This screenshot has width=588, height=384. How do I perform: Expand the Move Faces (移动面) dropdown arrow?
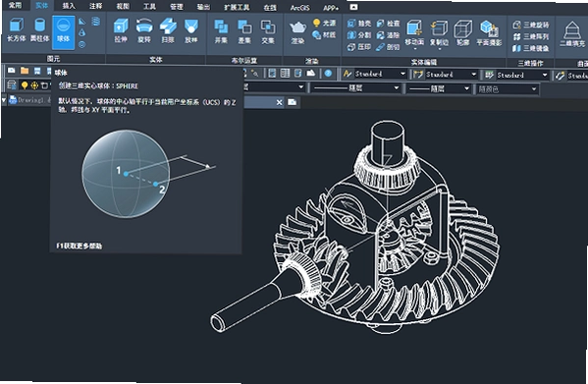pos(415,49)
